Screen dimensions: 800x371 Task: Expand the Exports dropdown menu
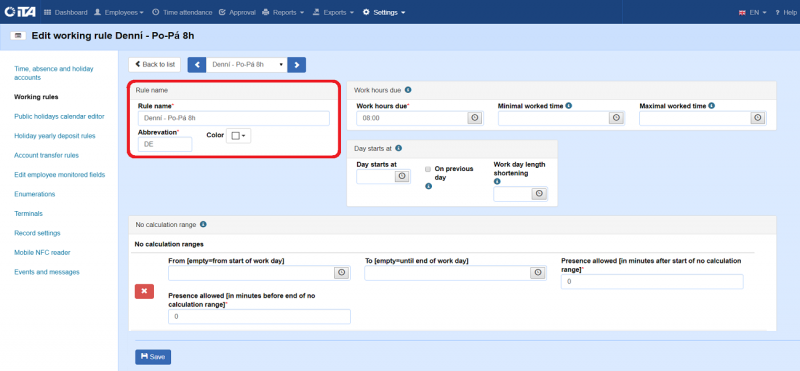[x=333, y=12]
